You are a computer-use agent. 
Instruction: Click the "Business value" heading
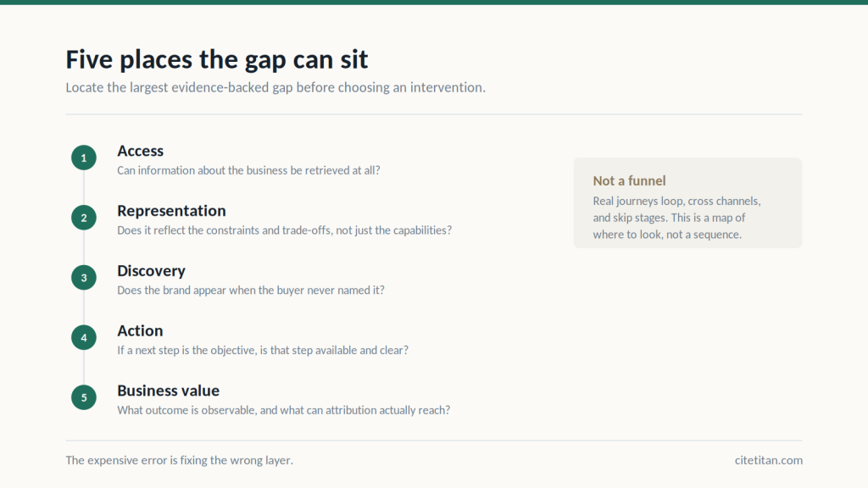click(x=169, y=391)
